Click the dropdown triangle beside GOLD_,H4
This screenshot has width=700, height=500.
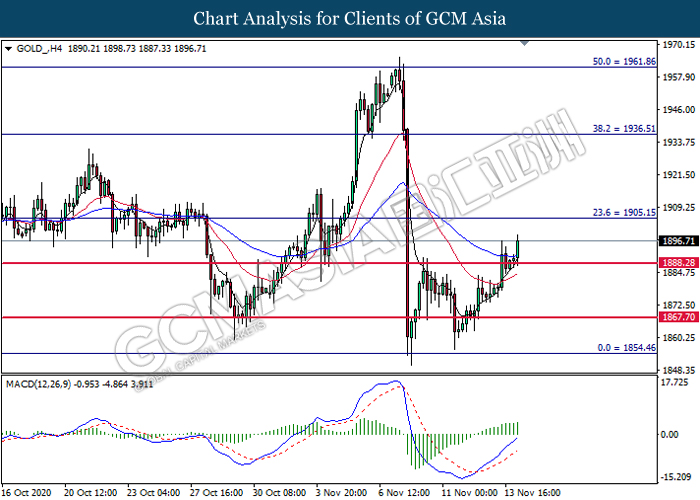[x=8, y=49]
